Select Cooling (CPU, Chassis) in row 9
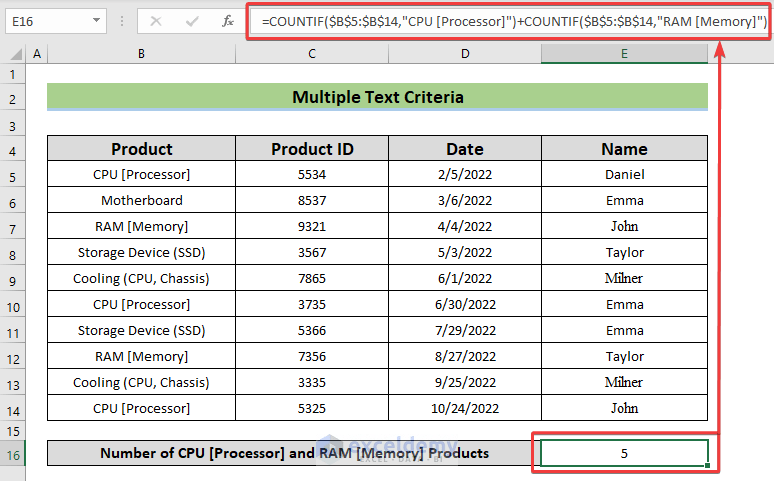 pyautogui.click(x=142, y=278)
